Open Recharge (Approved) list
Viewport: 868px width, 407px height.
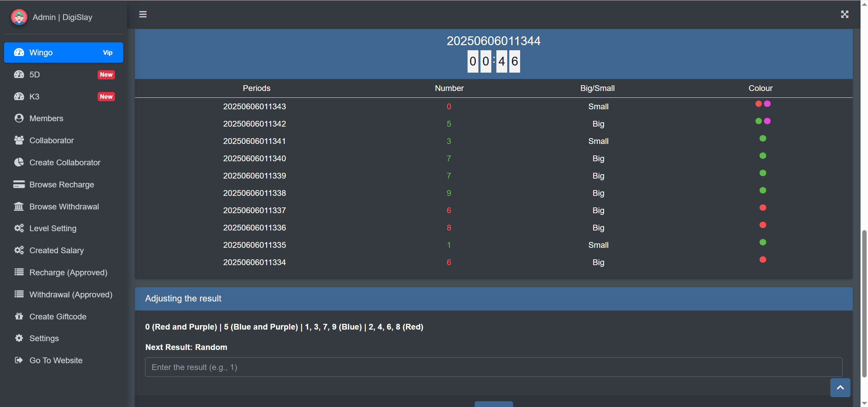coord(68,273)
